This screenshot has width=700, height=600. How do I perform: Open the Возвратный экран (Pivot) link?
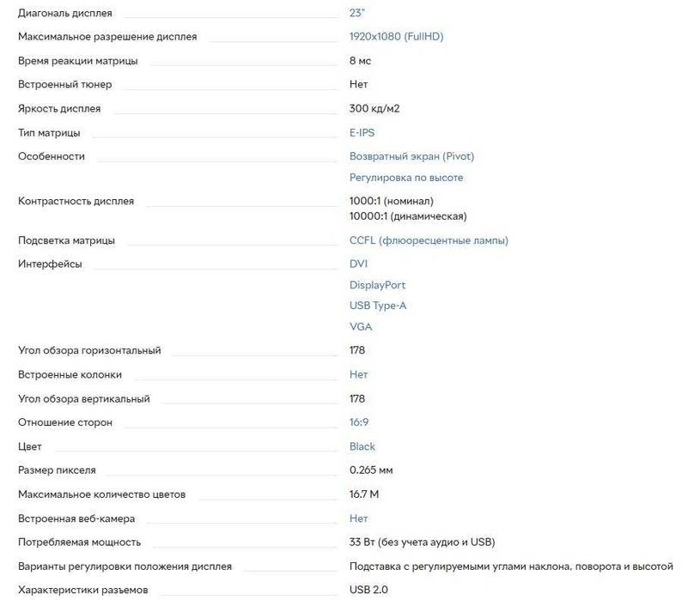pyautogui.click(x=411, y=156)
